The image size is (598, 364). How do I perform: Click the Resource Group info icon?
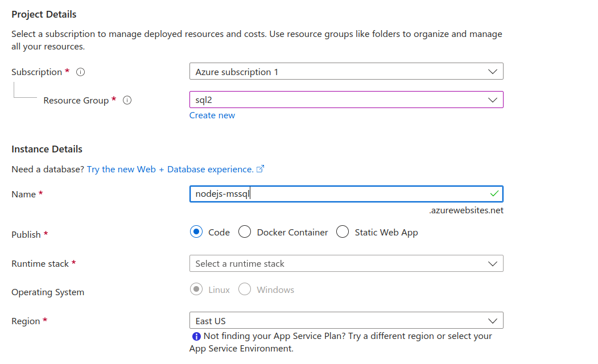(x=127, y=101)
